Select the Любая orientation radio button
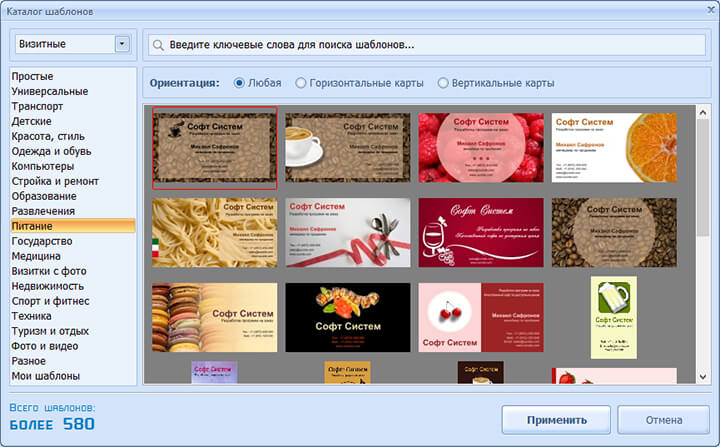 239,83
